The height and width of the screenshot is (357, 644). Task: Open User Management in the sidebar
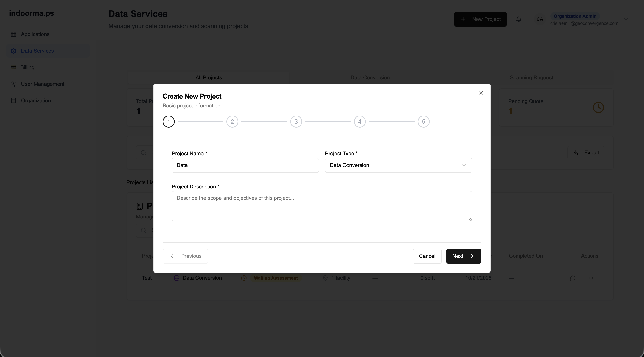48,84
